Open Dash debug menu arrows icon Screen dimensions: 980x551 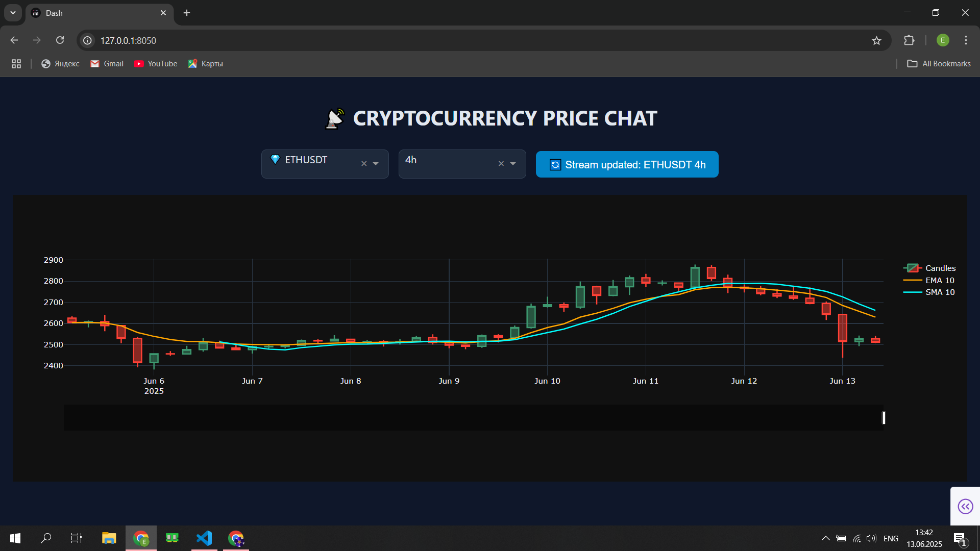tap(965, 506)
